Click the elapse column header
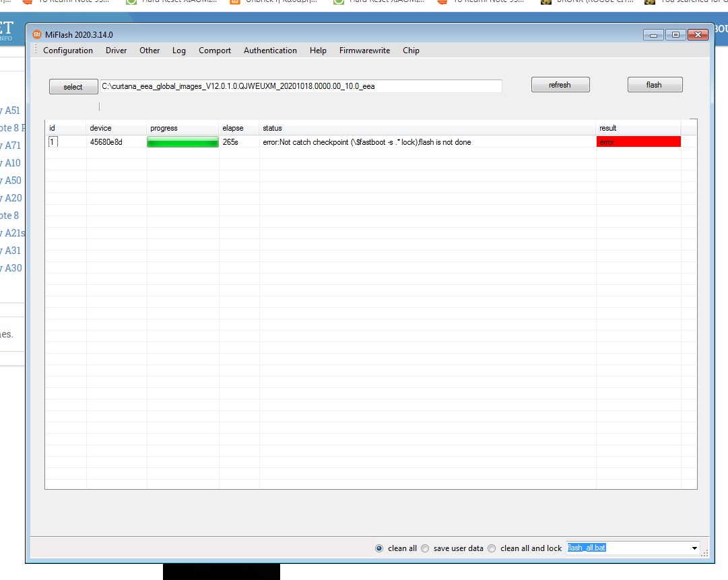Image resolution: width=728 pixels, height=580 pixels. click(x=238, y=128)
